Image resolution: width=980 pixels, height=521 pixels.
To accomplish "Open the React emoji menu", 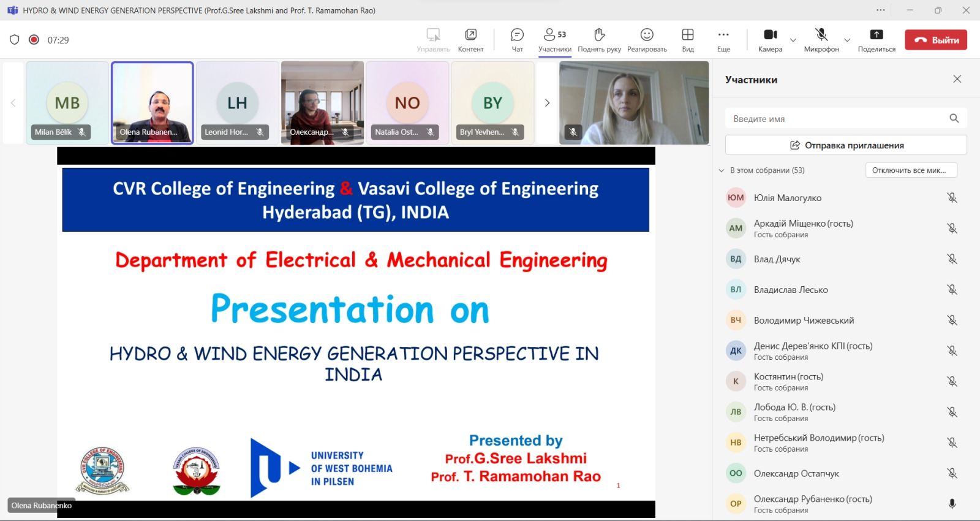I will [x=647, y=40].
